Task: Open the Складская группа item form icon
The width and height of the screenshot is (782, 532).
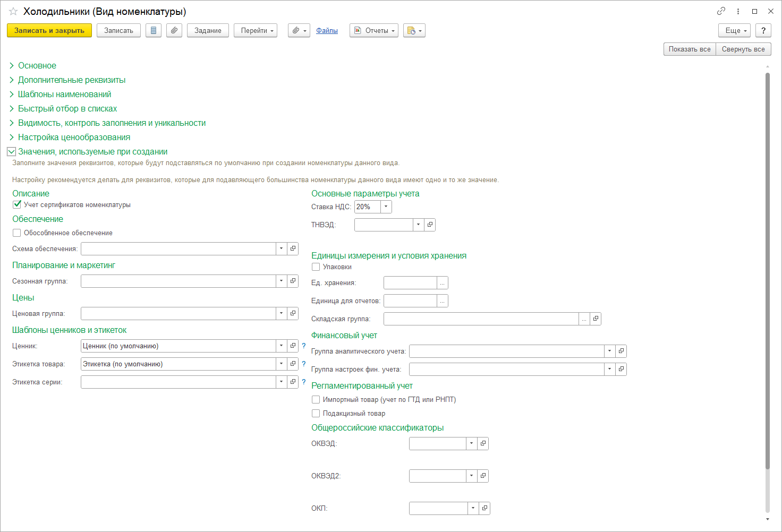Action: tap(596, 319)
